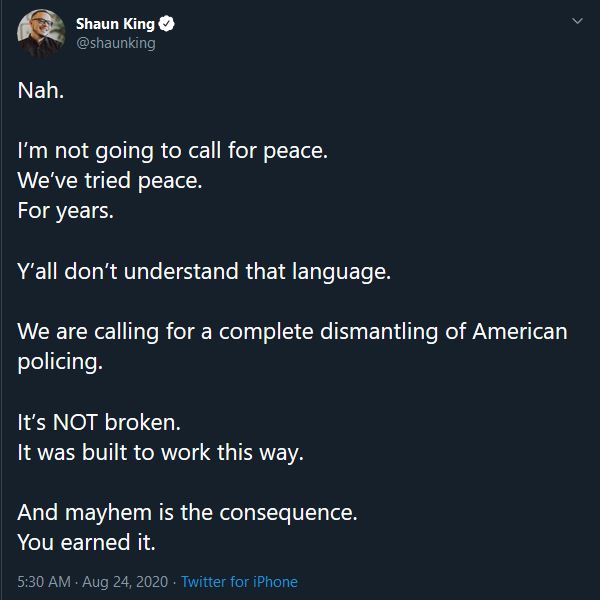Open the Shaun King display name link
This screenshot has height=600, width=600.
115,24
